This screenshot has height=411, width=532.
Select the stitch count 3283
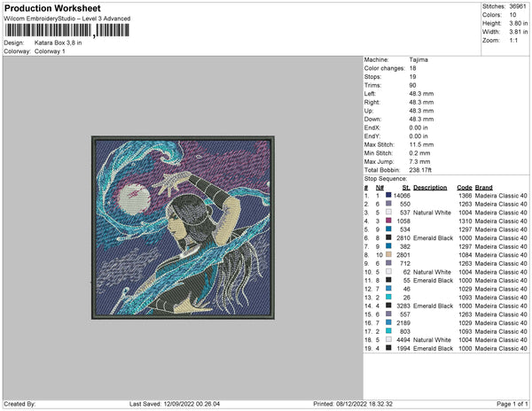point(403,306)
